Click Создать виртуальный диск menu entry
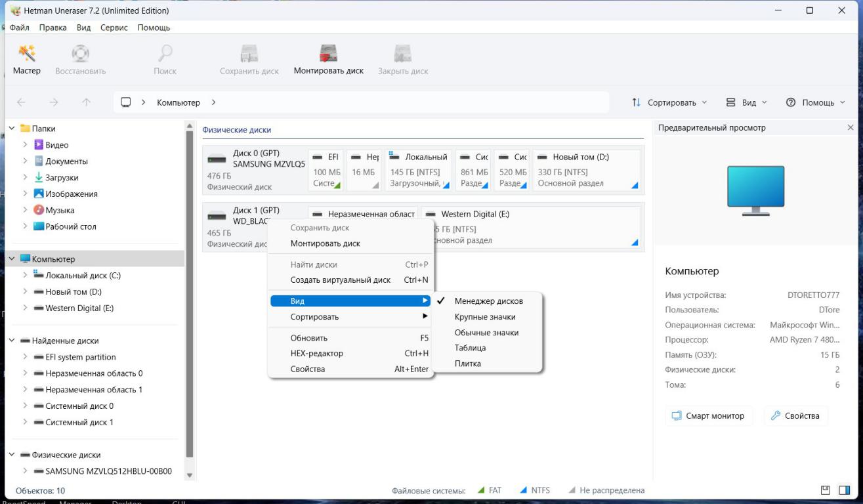 pos(340,280)
